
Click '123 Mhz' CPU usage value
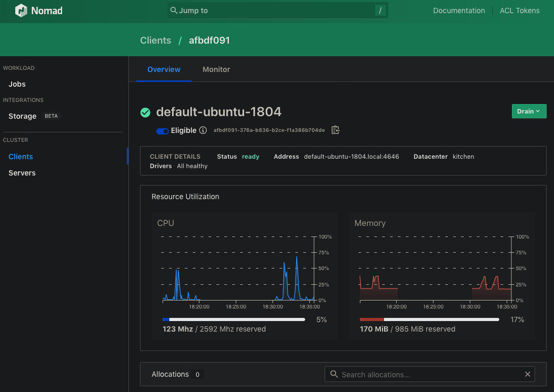(178, 329)
